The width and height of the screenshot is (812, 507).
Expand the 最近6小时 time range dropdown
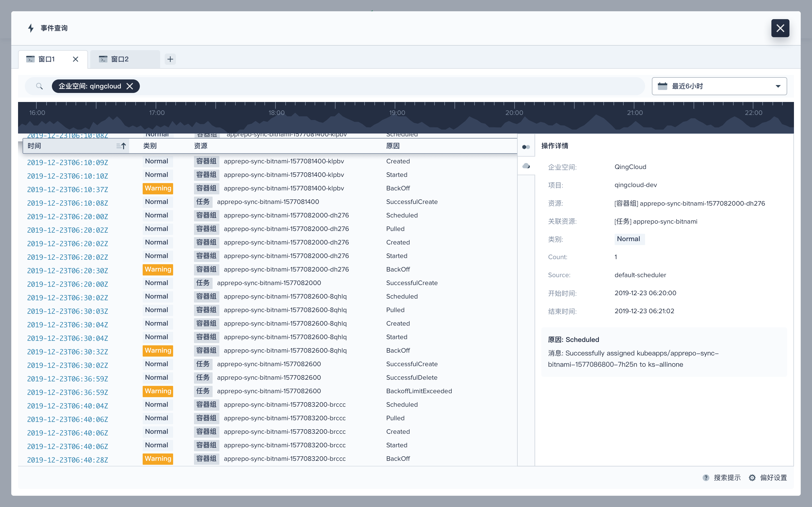(778, 86)
